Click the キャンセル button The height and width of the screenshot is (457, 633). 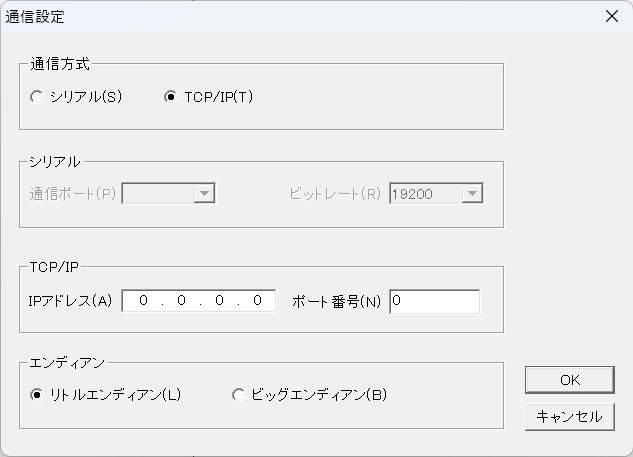[569, 417]
